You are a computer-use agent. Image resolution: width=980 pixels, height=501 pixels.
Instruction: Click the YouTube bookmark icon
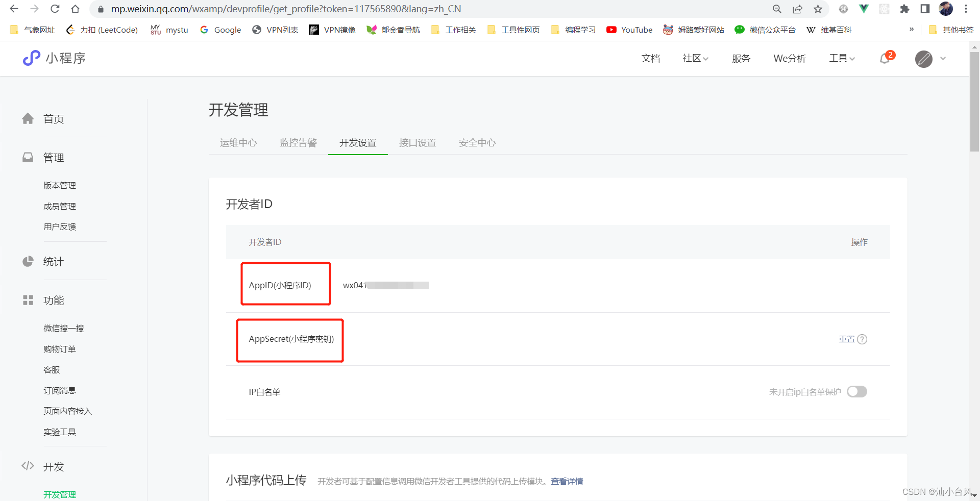[x=611, y=30]
